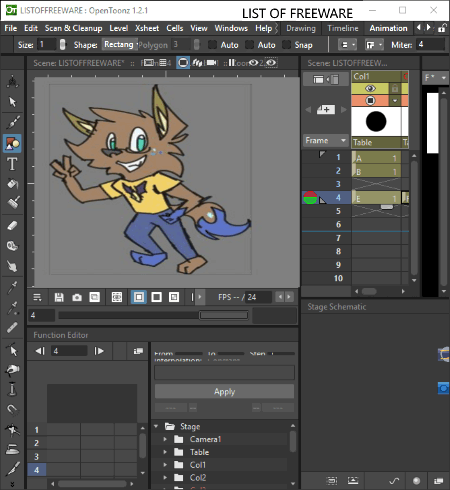Go to next frame in Function Editor
This screenshot has height=490, width=450.
[99, 351]
